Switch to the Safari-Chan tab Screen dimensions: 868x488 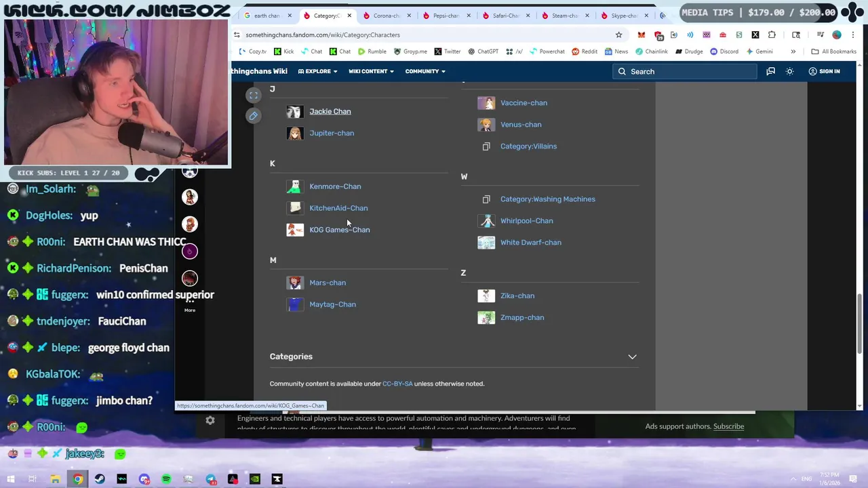tap(506, 16)
